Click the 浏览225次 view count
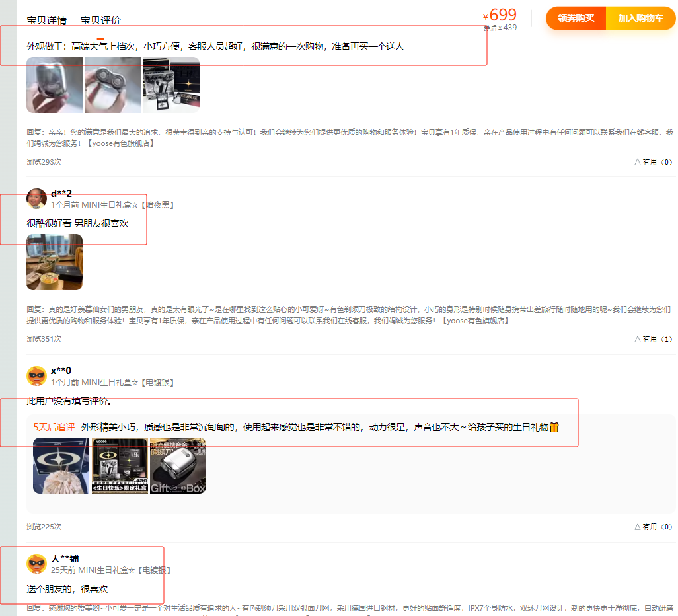The image size is (678, 616). pyautogui.click(x=44, y=527)
